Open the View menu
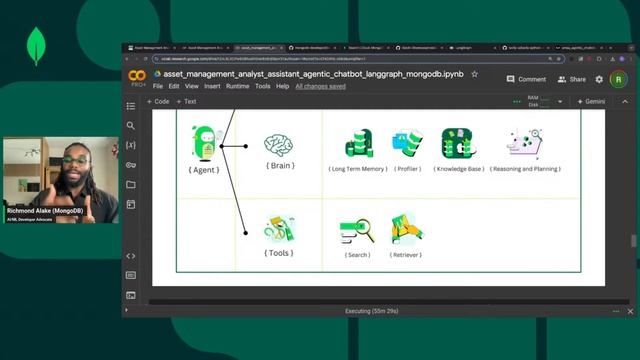This screenshot has height=360, width=640. [191, 87]
